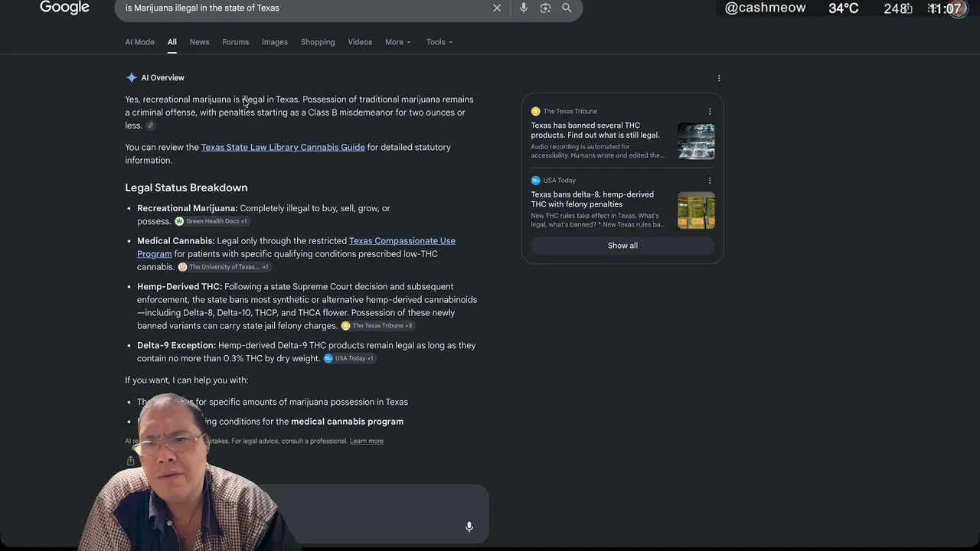
Task: Open options for the Texas Tribune card
Action: 710,112
